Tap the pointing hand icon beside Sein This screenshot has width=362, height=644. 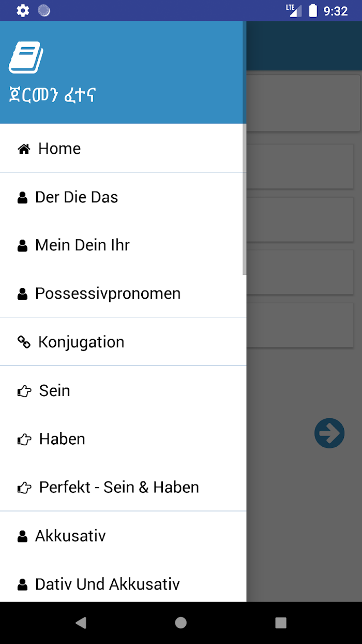[x=24, y=391]
